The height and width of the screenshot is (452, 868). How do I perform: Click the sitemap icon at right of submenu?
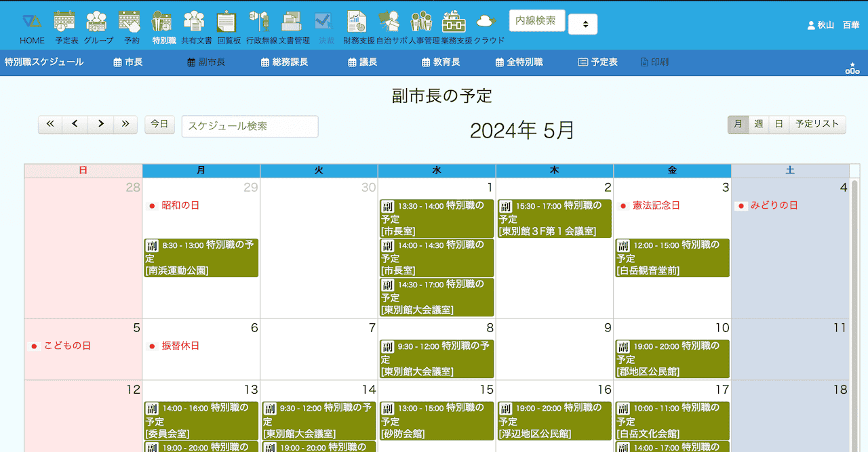pos(852,67)
